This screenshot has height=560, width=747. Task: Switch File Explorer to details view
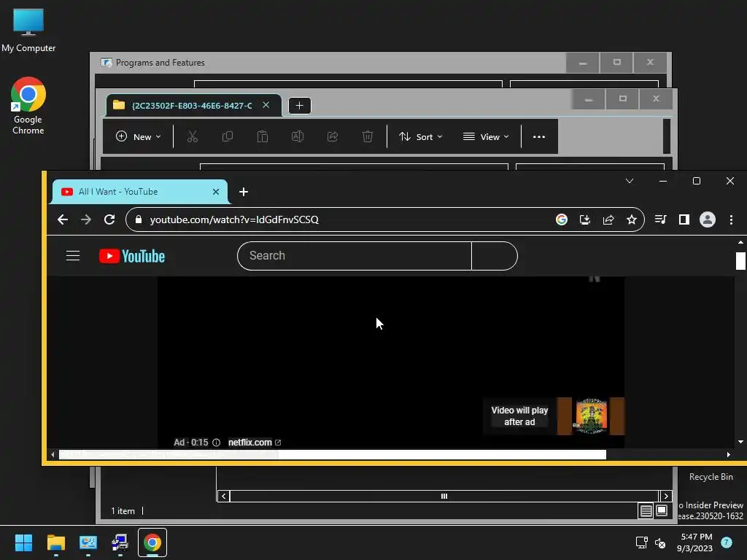point(646,511)
